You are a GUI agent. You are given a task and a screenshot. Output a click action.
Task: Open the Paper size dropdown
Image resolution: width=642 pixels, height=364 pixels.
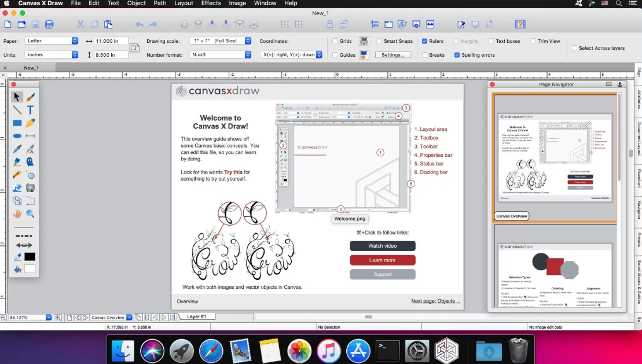(51, 41)
